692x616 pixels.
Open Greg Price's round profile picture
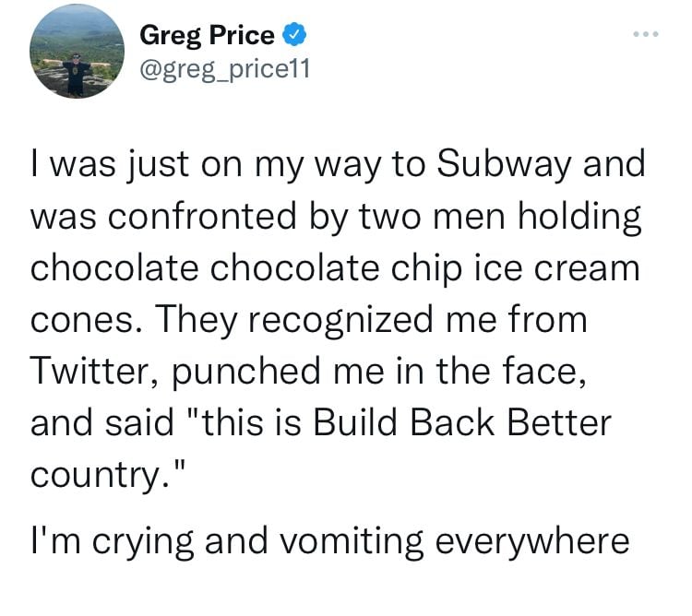click(x=77, y=51)
